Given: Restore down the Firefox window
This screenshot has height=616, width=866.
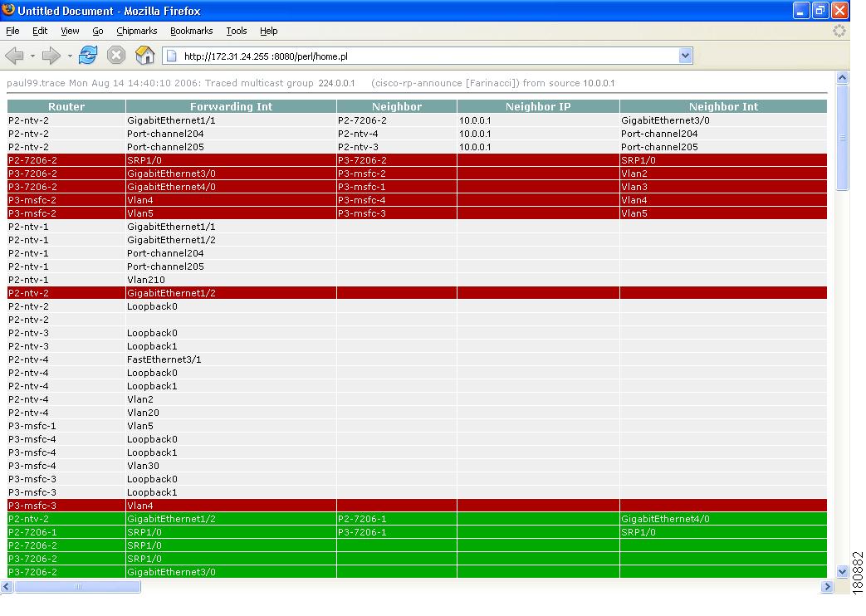Looking at the screenshot, I should pyautogui.click(x=820, y=10).
